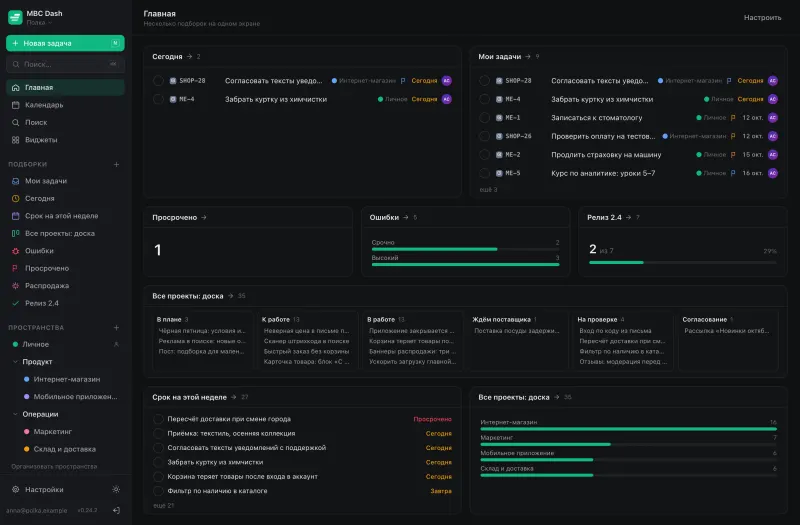Create a task with Новая задача button
The width and height of the screenshot is (800, 525).
tap(65, 43)
